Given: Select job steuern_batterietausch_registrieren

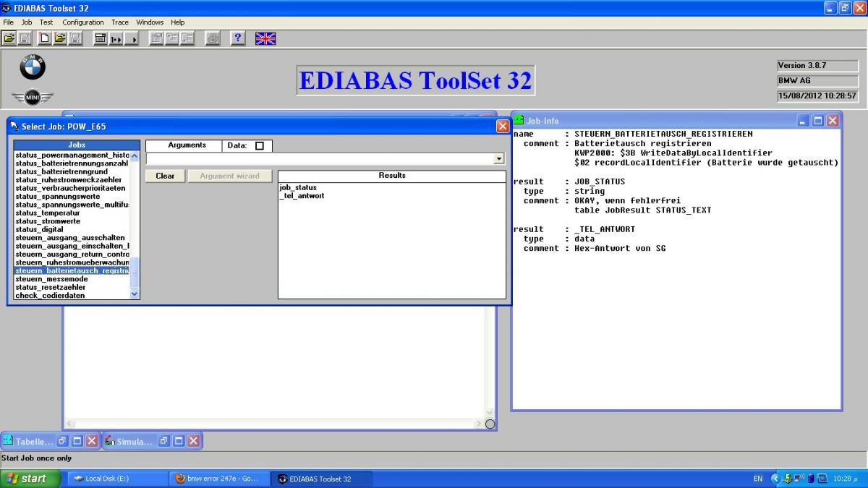Looking at the screenshot, I should (x=72, y=270).
